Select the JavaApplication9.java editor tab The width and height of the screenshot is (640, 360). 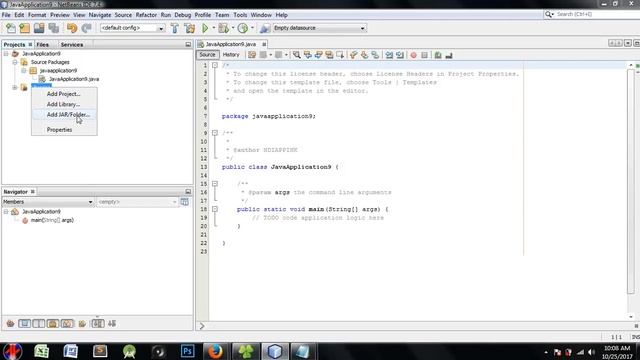(231, 44)
